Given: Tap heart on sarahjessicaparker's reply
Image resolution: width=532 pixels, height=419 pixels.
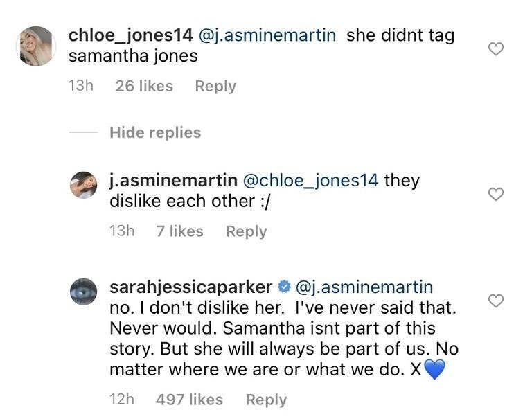Looking at the screenshot, I should coord(495,301).
